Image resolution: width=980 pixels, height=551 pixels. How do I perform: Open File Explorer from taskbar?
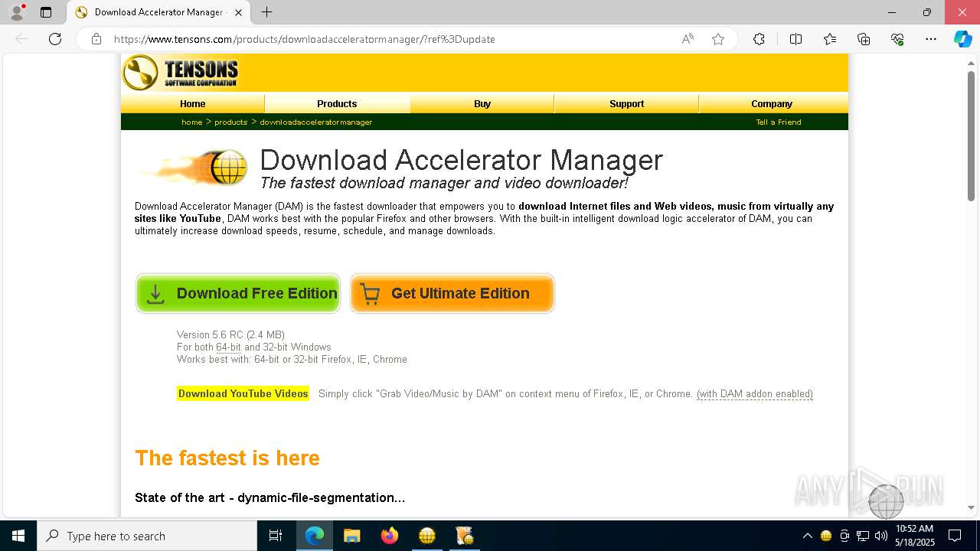[x=352, y=536]
